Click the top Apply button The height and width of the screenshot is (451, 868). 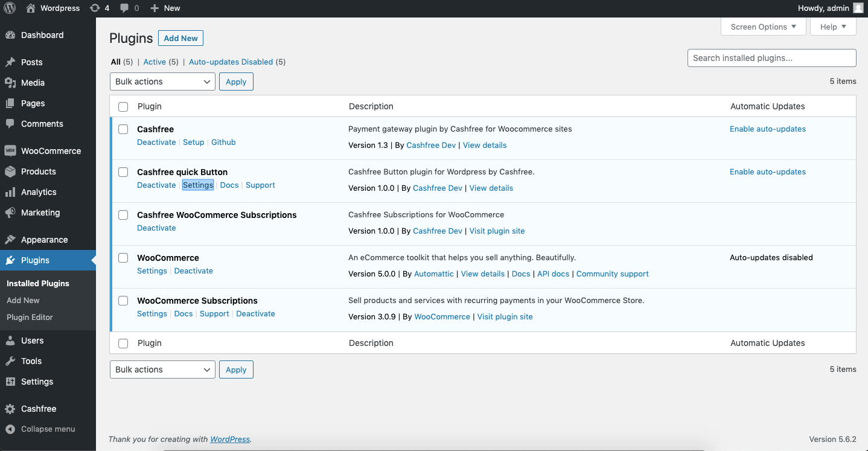(x=236, y=82)
